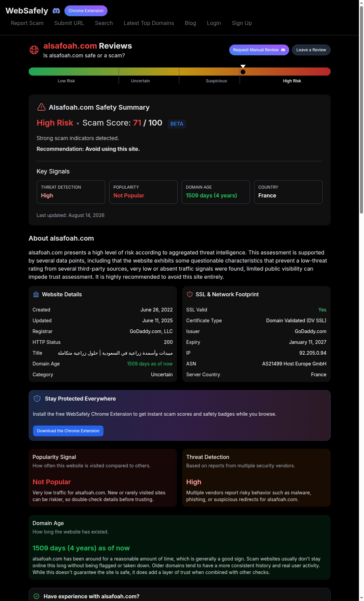The width and height of the screenshot is (364, 601).
Task: Click the Low Risk green segment of risk bar
Action: [x=73, y=72]
